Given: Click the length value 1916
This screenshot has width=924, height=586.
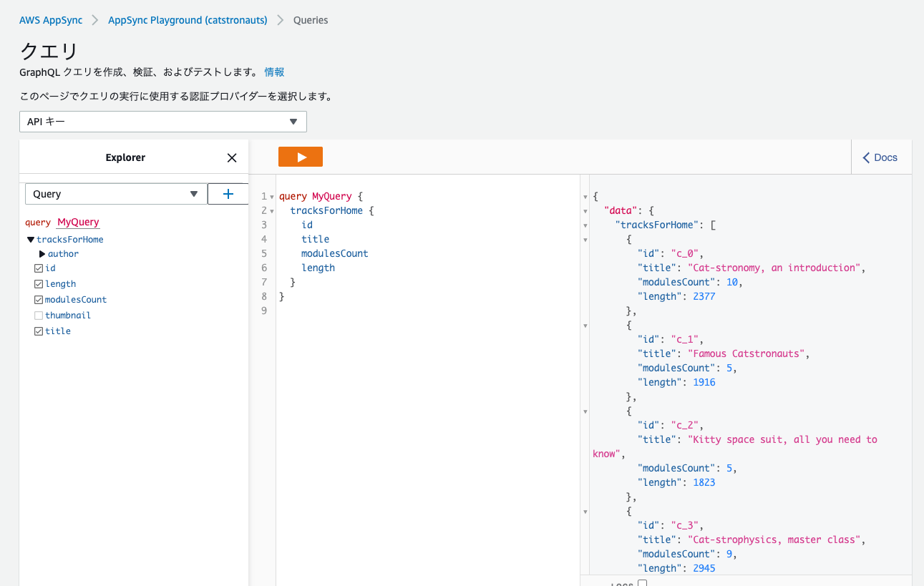Looking at the screenshot, I should pos(704,382).
